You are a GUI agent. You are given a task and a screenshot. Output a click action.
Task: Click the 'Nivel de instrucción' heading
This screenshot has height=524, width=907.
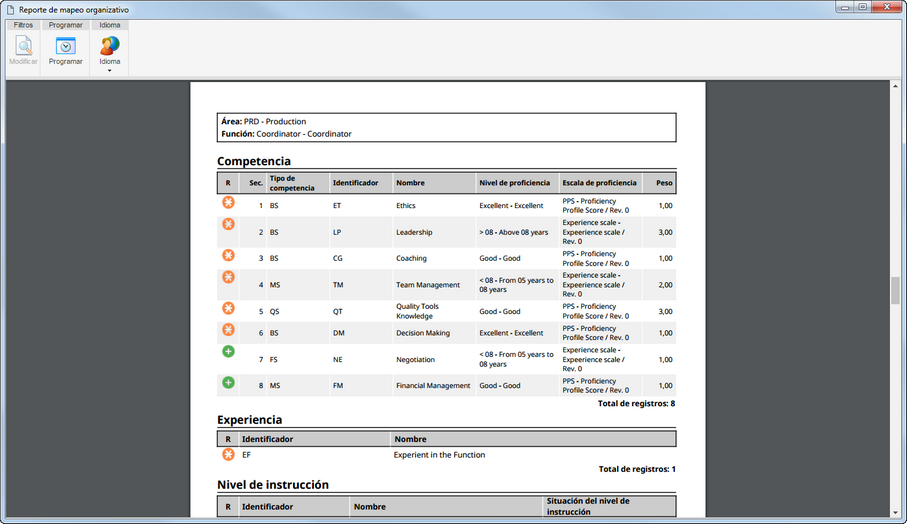pyautogui.click(x=272, y=484)
